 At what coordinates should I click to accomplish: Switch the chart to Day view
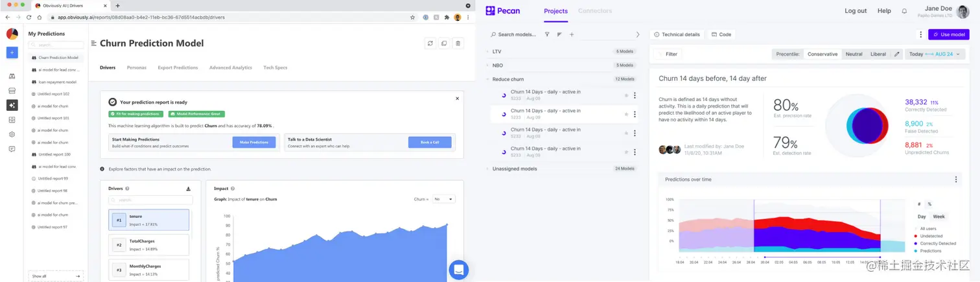[x=922, y=217]
